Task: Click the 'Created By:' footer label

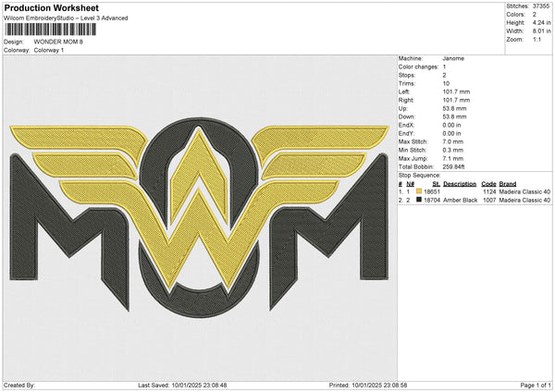Action: coord(19,386)
